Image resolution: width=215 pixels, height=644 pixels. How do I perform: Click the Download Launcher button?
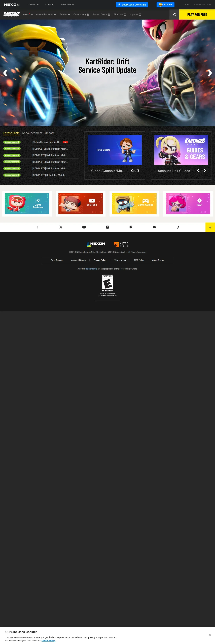[x=132, y=5]
